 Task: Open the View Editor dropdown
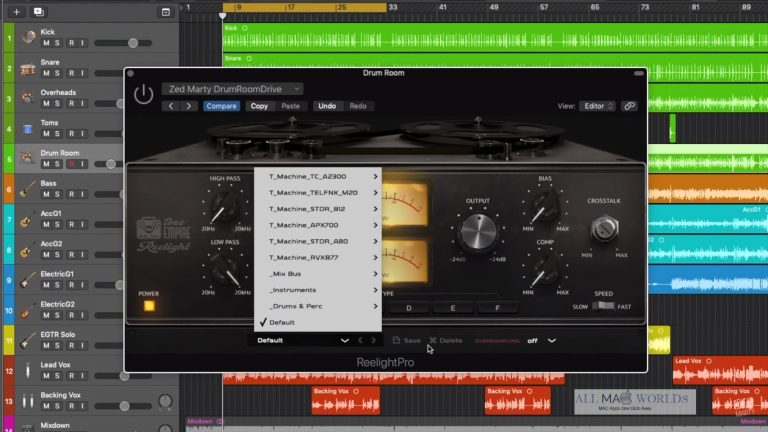point(597,106)
